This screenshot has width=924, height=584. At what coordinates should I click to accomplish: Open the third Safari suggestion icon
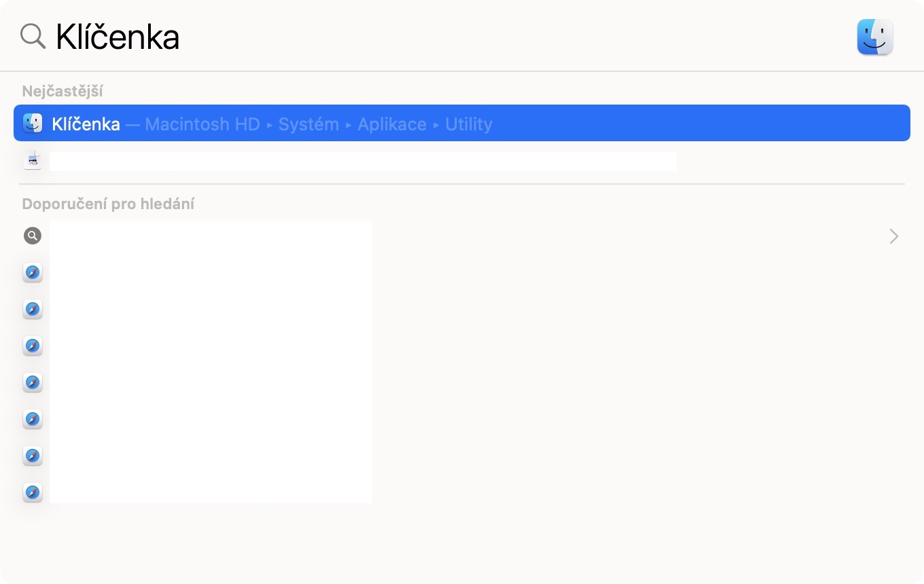[x=33, y=346]
